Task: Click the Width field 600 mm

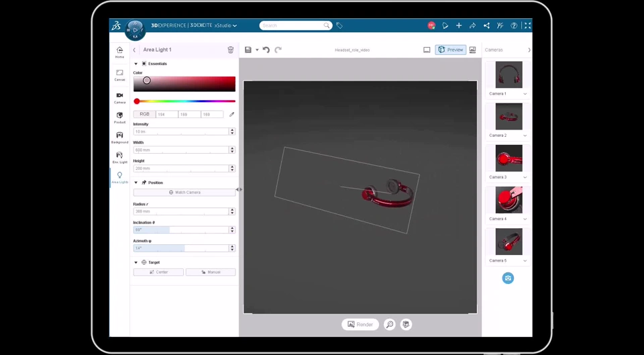Action: point(181,150)
